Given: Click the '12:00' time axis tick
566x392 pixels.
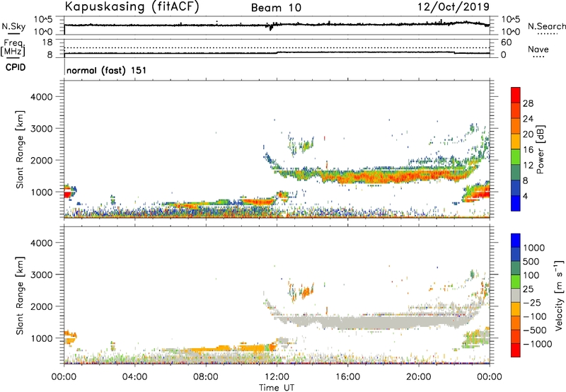Looking at the screenshot, I should coord(277,377).
